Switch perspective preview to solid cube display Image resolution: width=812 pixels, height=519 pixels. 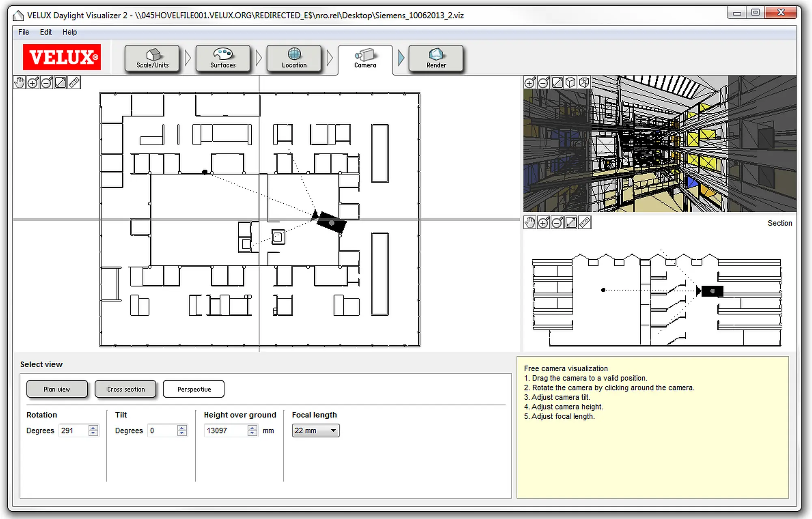point(571,83)
